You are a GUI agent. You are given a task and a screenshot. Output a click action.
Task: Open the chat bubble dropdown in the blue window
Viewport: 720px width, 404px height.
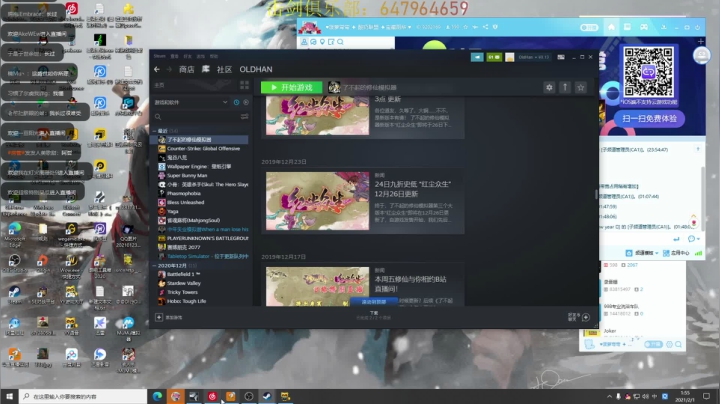693,239
